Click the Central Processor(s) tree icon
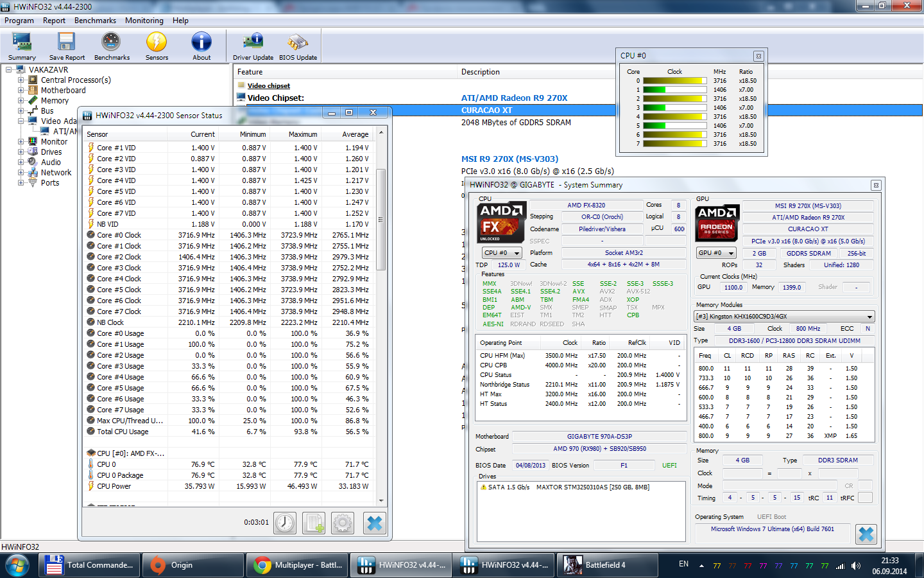The height and width of the screenshot is (578, 924). 33,80
